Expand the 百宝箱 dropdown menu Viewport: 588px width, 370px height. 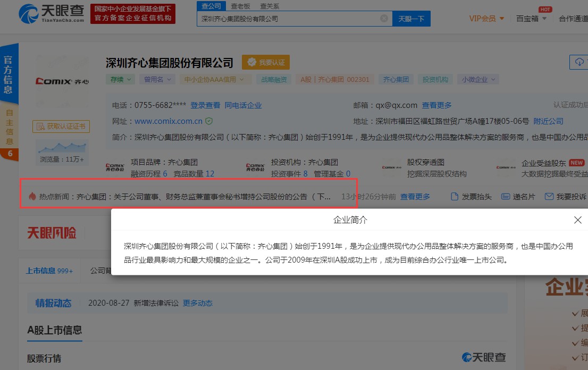click(531, 19)
